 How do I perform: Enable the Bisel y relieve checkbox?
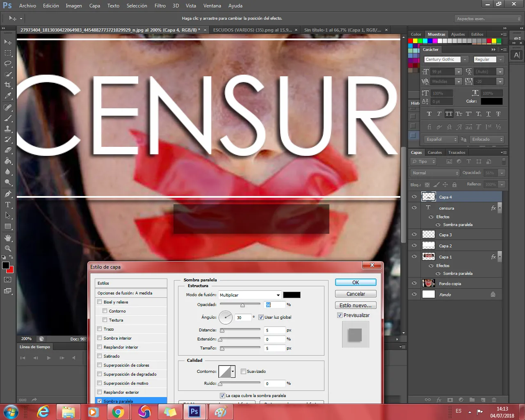point(100,302)
